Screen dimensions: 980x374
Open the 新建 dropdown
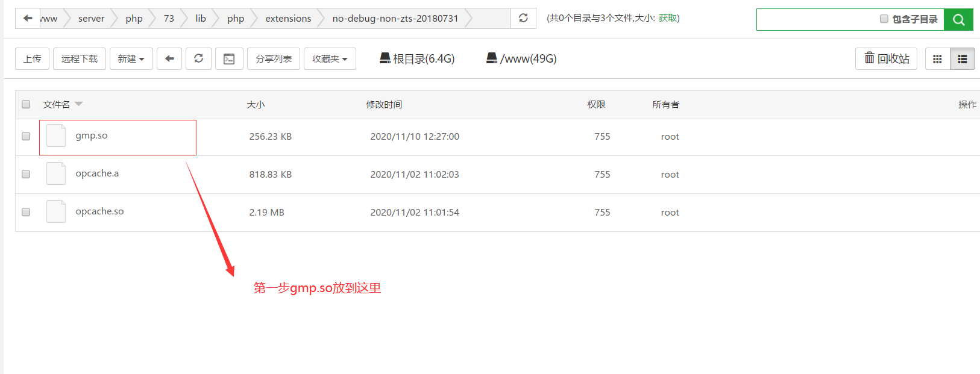131,58
